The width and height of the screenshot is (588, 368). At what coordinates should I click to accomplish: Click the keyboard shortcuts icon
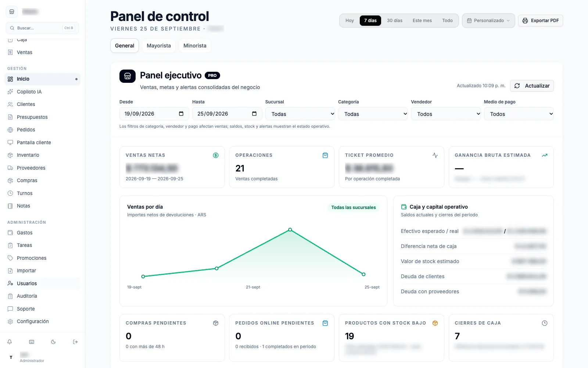coord(32,342)
